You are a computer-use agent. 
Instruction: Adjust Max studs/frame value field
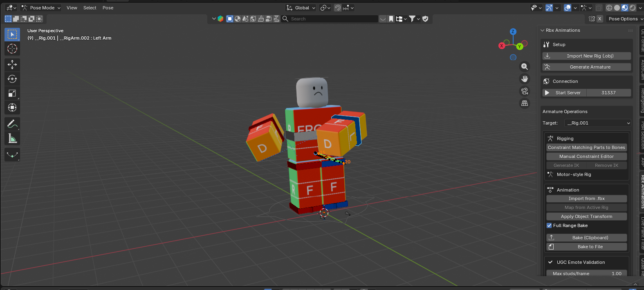586,273
